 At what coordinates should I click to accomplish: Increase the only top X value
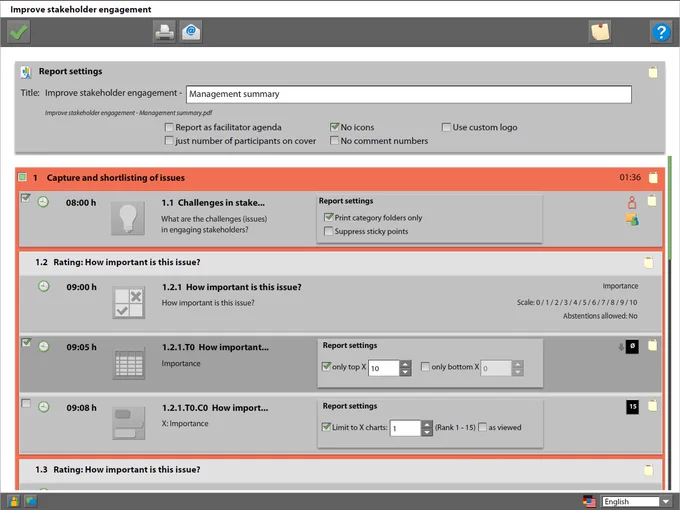[x=405, y=364]
